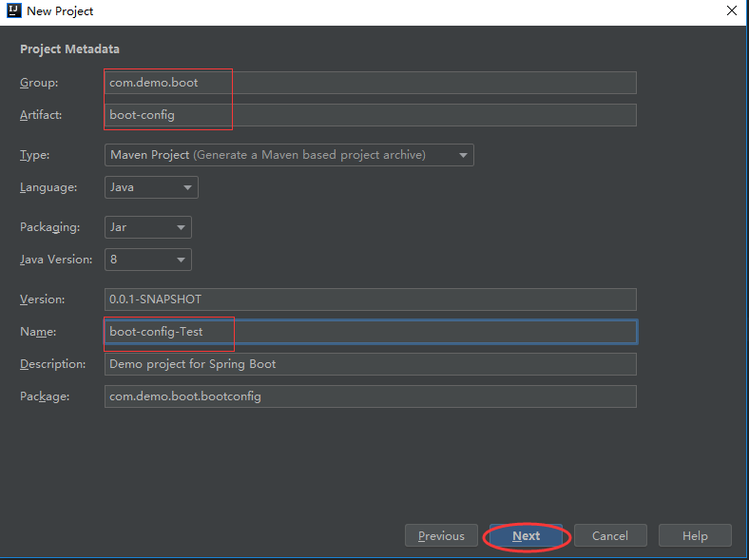Focus the Description text field
Image resolution: width=749 pixels, height=560 pixels.
pyautogui.click(x=371, y=364)
